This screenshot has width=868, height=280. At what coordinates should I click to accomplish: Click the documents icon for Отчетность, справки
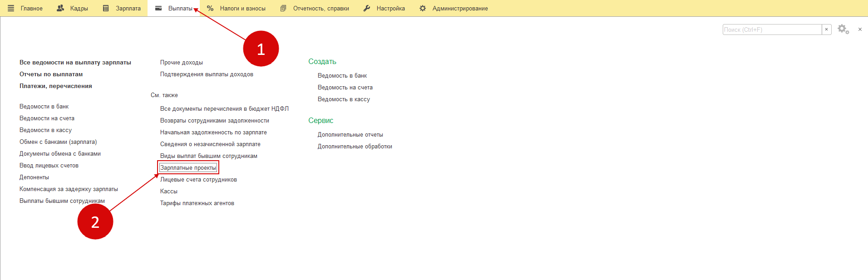click(283, 8)
